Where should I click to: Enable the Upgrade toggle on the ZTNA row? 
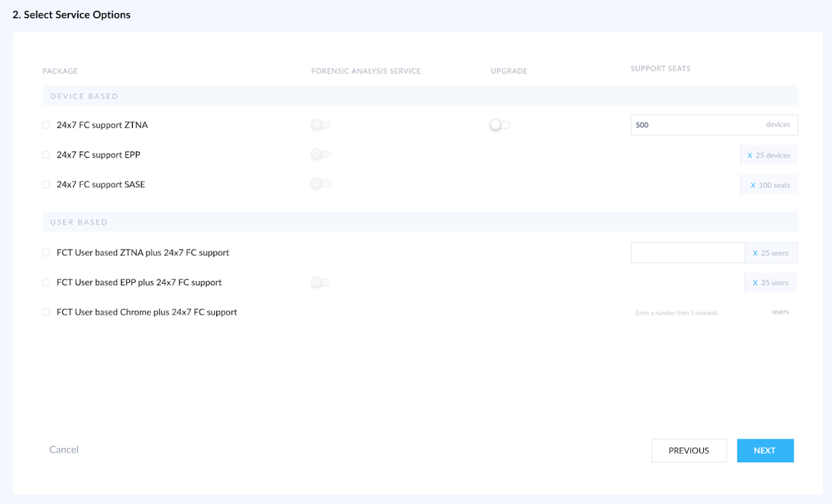(x=499, y=125)
